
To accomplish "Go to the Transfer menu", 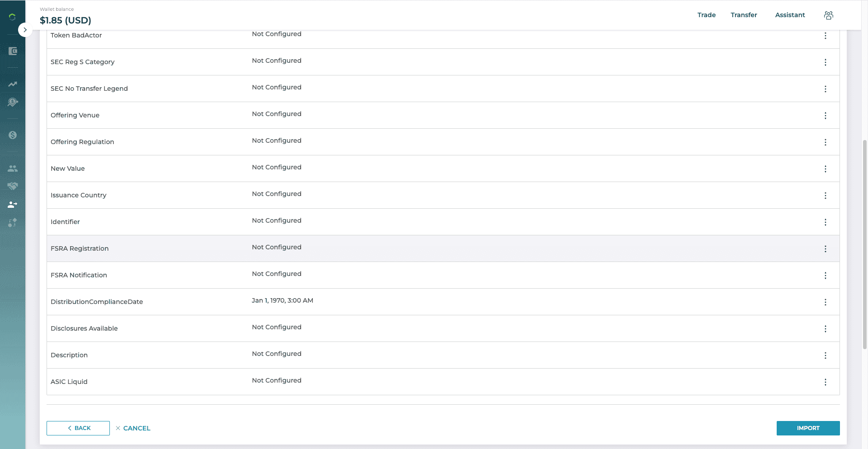I will click(744, 15).
